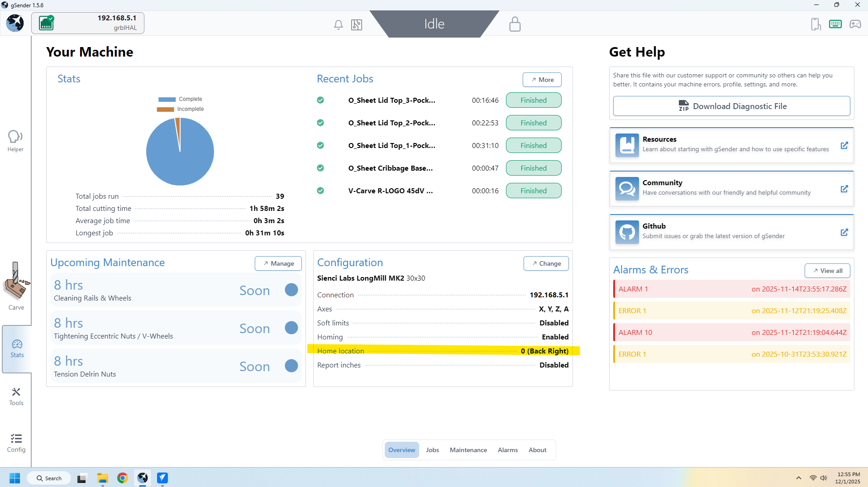
Task: Click Download Diagnostic File button
Action: 731,106
